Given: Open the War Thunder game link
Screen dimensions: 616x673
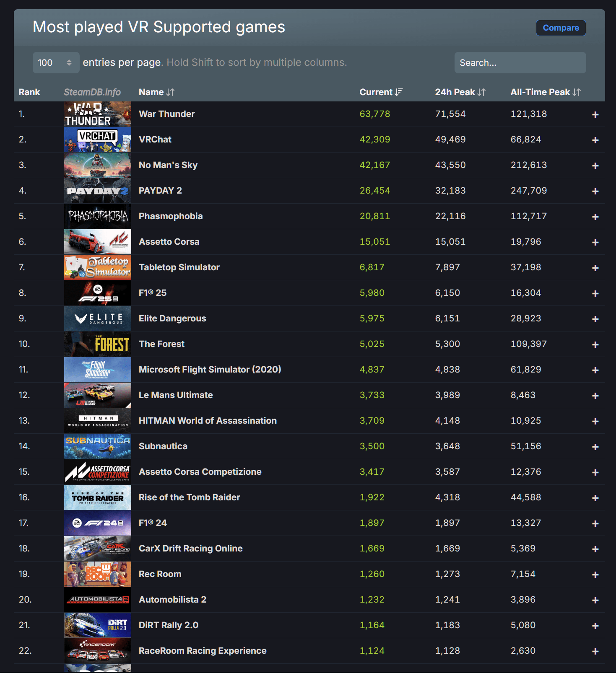Looking at the screenshot, I should click(x=167, y=114).
